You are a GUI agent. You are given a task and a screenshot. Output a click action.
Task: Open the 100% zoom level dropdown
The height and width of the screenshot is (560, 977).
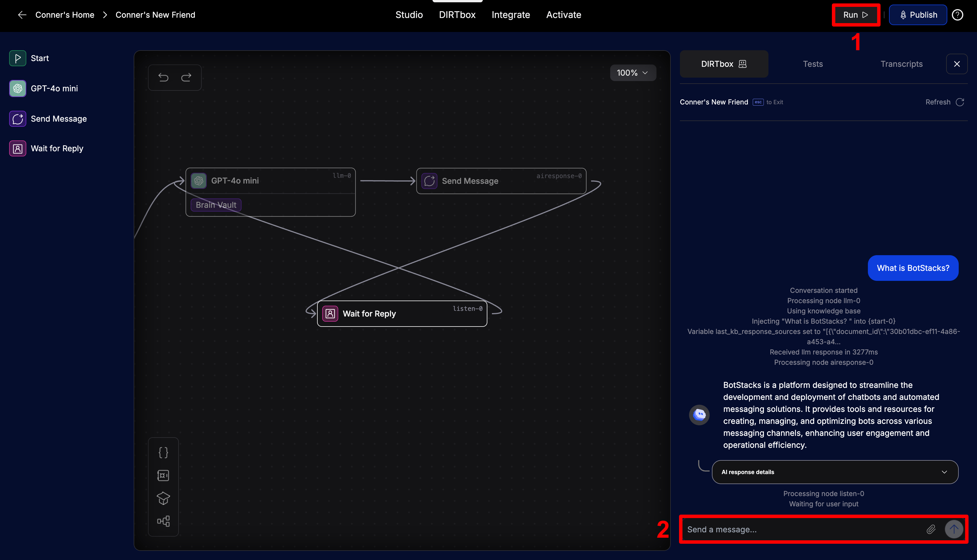[632, 73]
